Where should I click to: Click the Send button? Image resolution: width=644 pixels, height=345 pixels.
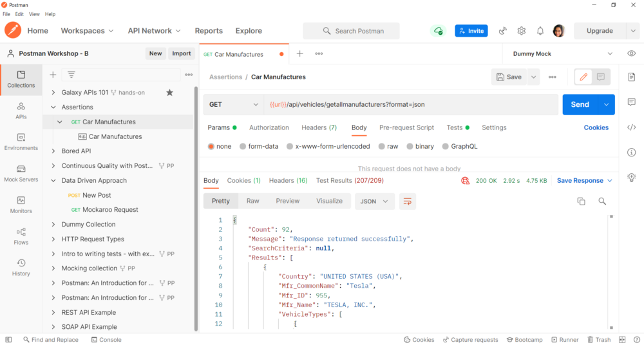tap(580, 104)
